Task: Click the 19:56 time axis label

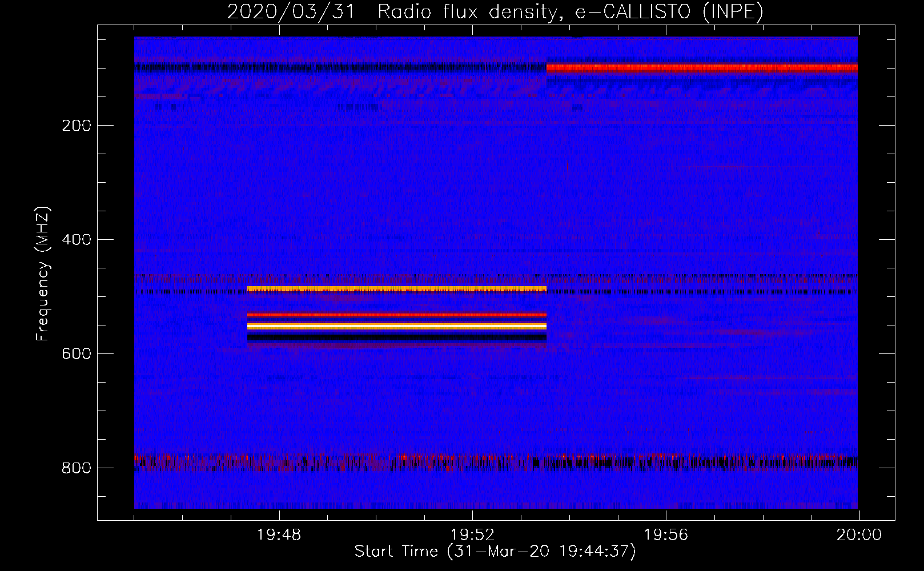Action: 666,535
